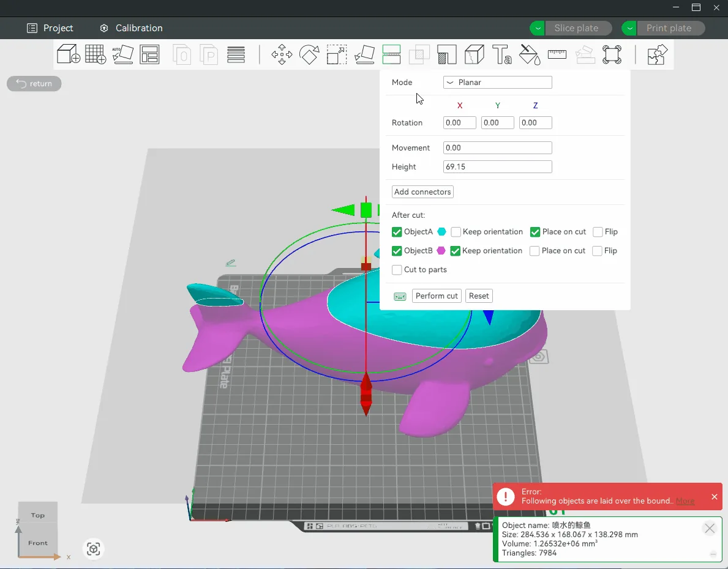Click the puzzle-piece icon at toolbar end
The width and height of the screenshot is (728, 569).
[x=657, y=54]
